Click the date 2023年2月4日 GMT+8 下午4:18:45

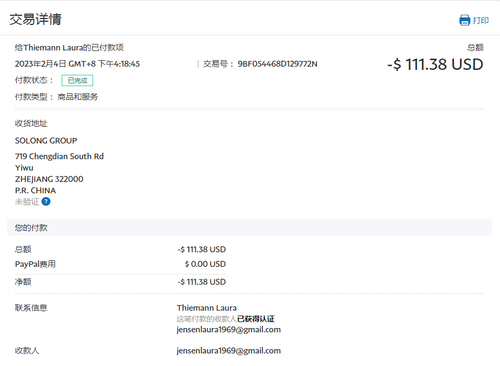point(77,64)
